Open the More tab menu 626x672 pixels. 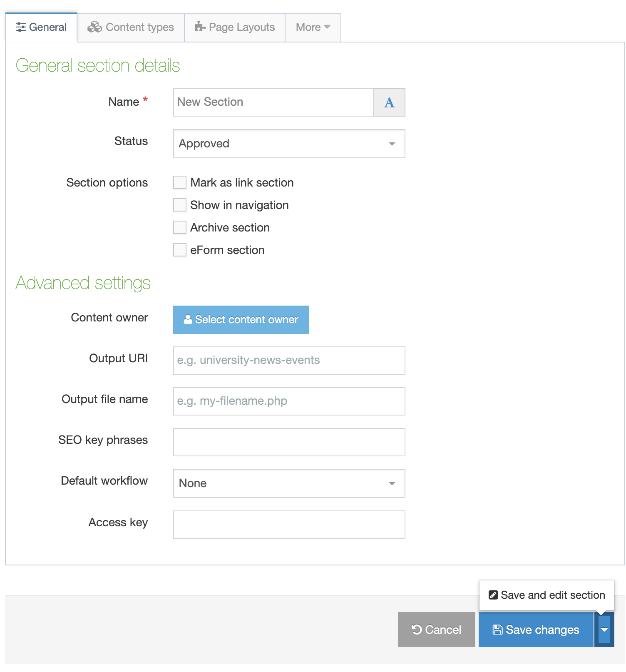(313, 27)
